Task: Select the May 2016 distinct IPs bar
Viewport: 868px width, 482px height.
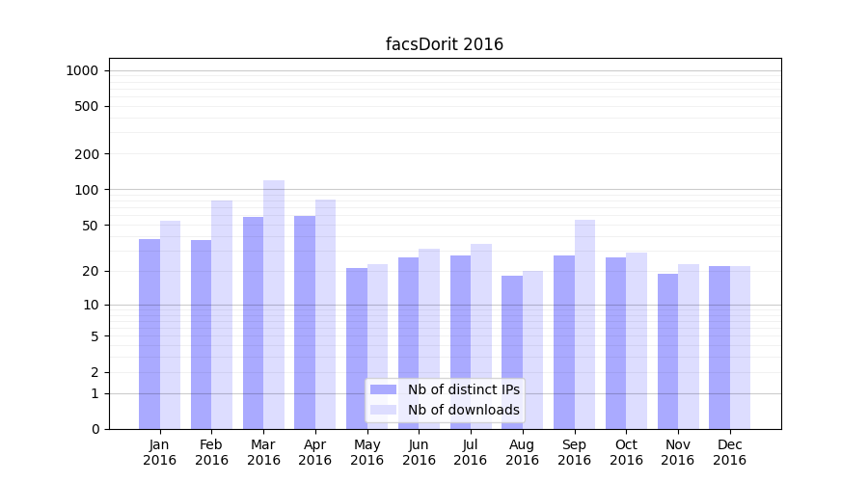Action: [357, 348]
